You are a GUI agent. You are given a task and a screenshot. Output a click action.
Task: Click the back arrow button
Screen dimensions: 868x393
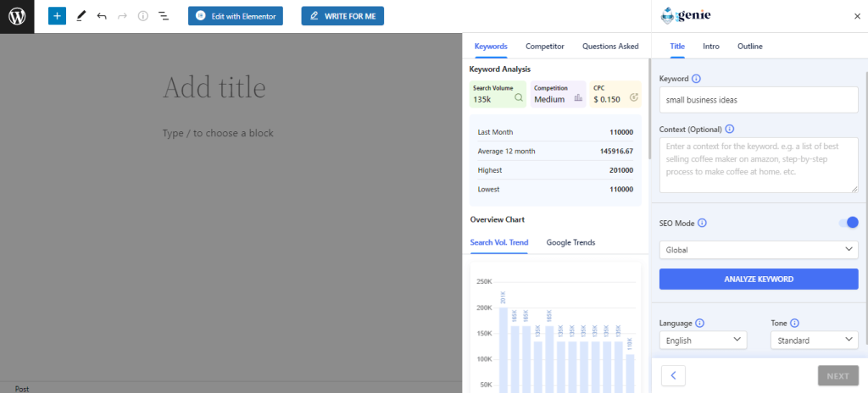673,376
